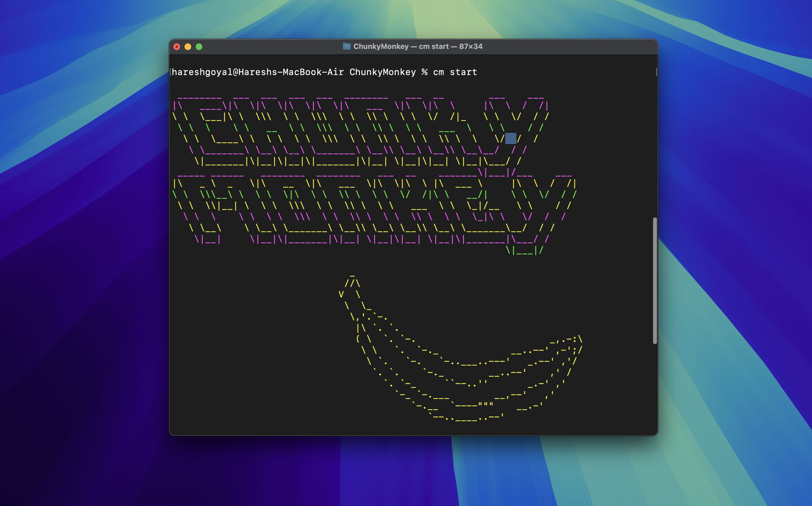Screen dimensions: 812x506
Task: Click the folder proxy icon in title bar
Action: [x=347, y=46]
